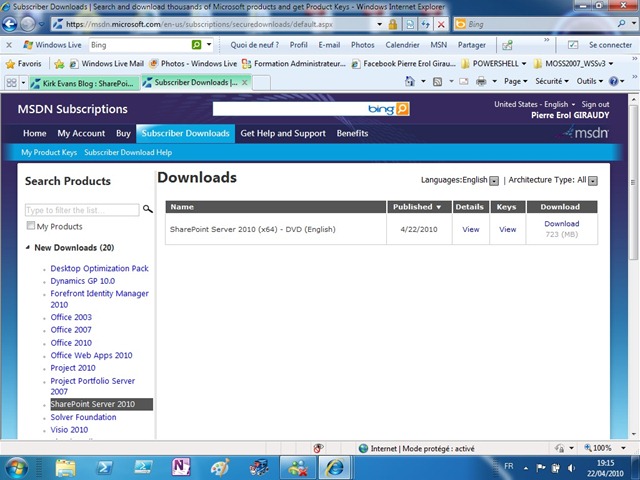Viewport: 640px width, 480px height.
Task: Click the Print icon in command bar
Action: pos(481,82)
